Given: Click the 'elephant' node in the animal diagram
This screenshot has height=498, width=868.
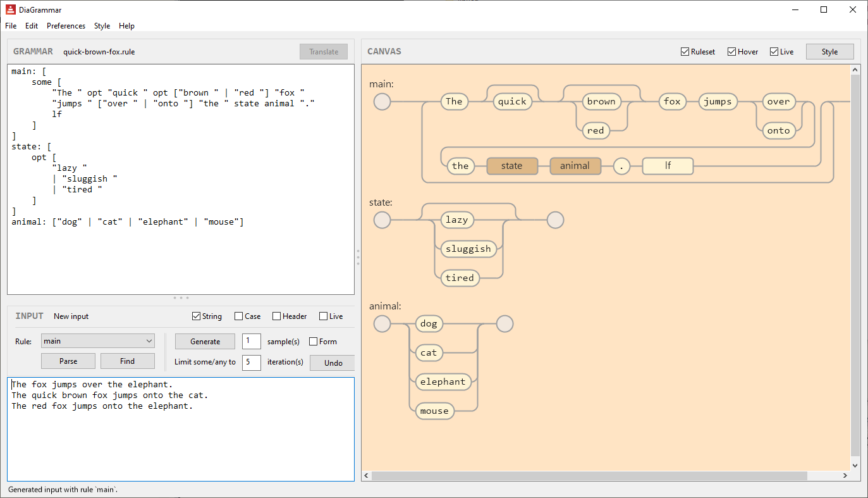Looking at the screenshot, I should point(443,381).
